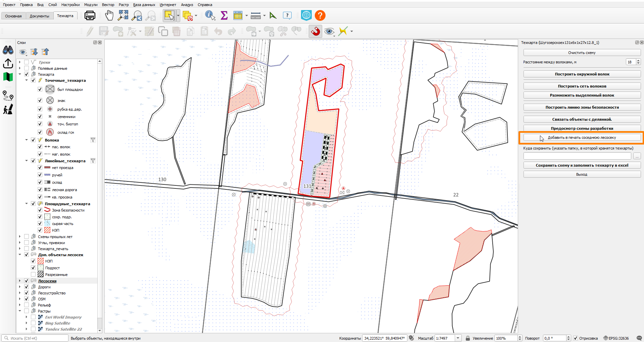Enable Полевые данные layer checkbox
The image size is (644, 342).
point(27,68)
